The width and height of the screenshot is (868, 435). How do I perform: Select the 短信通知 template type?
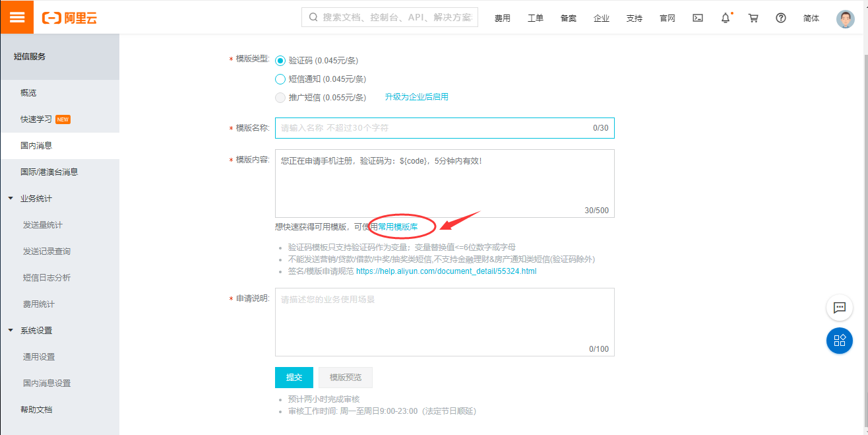[280, 79]
